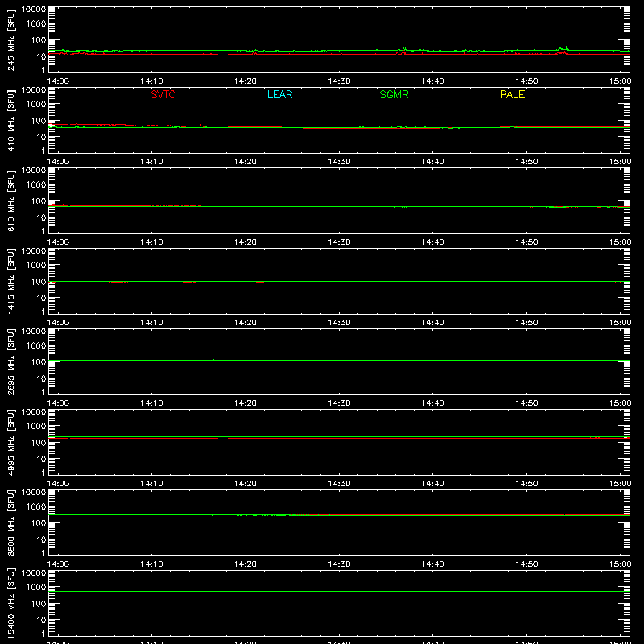
Task: Click the 14:40 label under 1415 MHz plot
Action: 433,323
